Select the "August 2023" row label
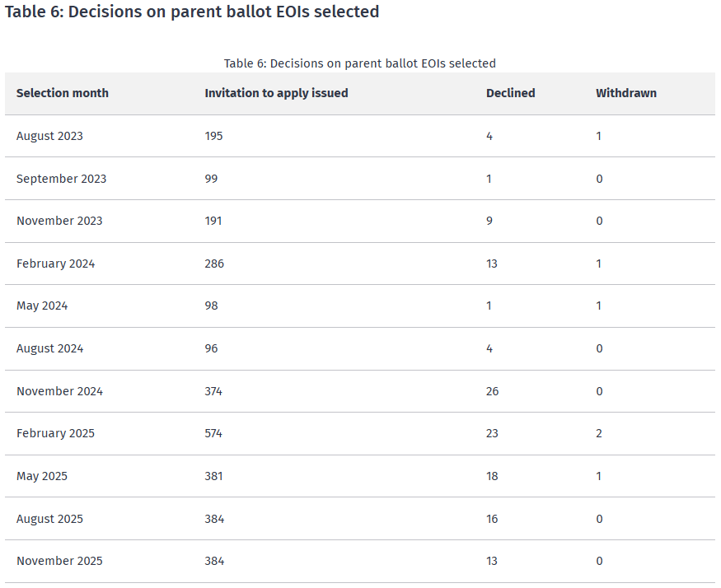Viewport: 721px width, 588px height. click(x=49, y=136)
